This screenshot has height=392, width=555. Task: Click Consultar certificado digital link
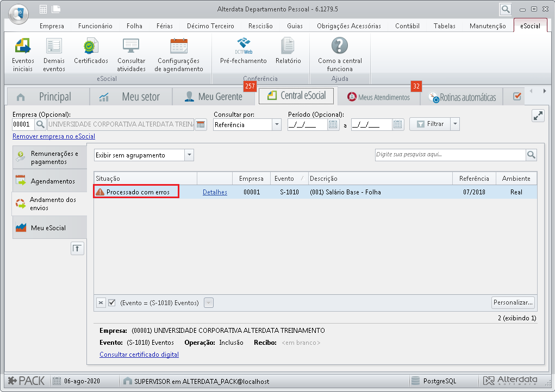point(139,354)
